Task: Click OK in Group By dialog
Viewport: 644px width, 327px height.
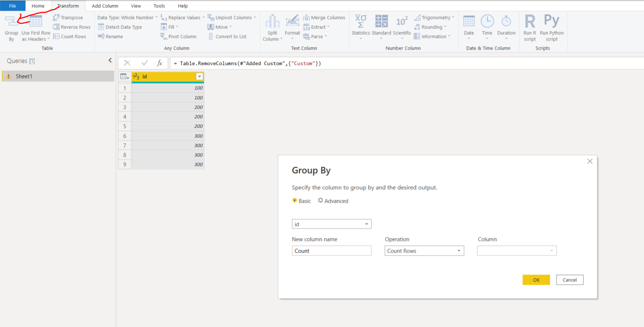Action: pyautogui.click(x=536, y=280)
